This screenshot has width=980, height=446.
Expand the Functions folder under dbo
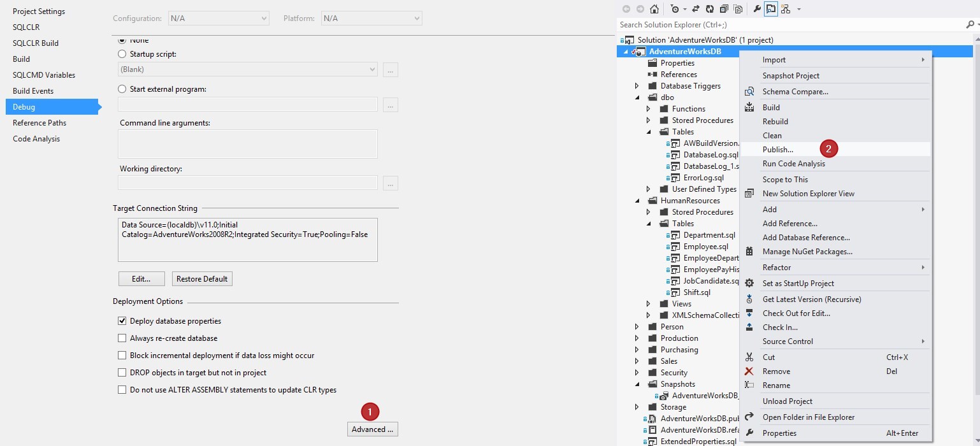pos(648,109)
